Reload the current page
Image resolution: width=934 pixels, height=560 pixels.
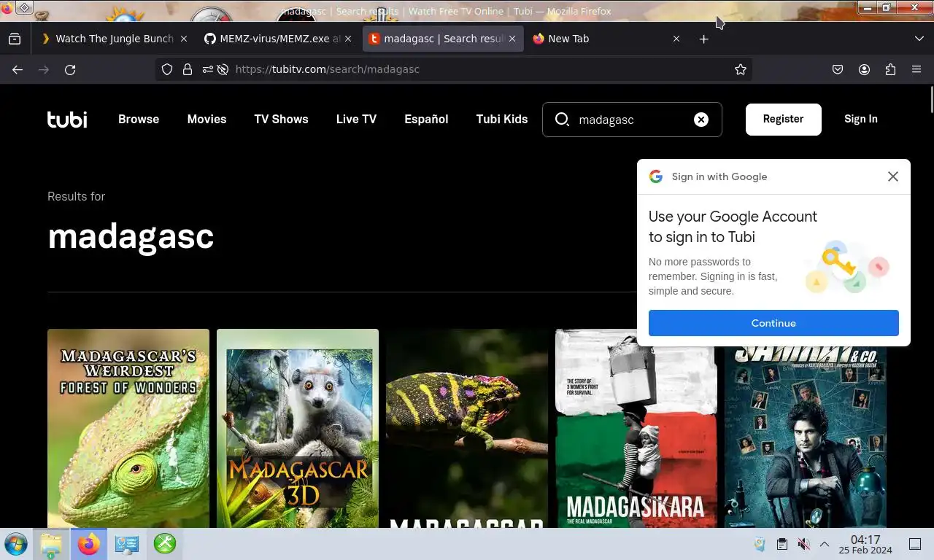point(70,69)
